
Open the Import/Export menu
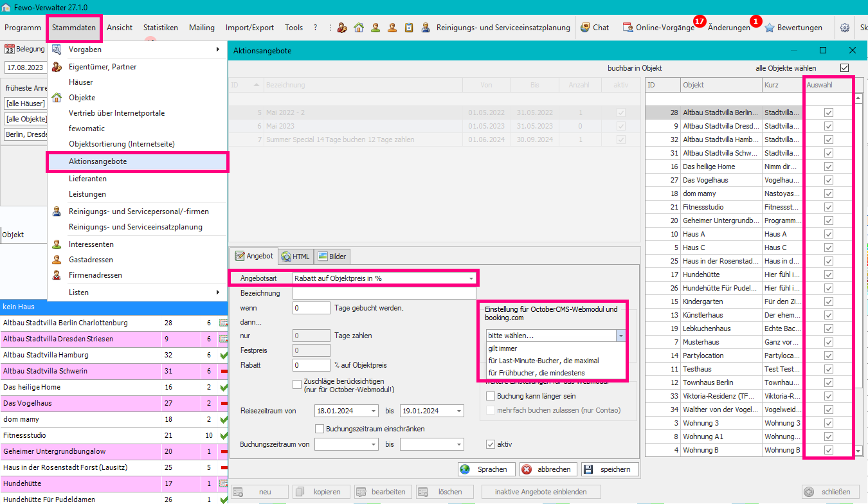pyautogui.click(x=249, y=28)
